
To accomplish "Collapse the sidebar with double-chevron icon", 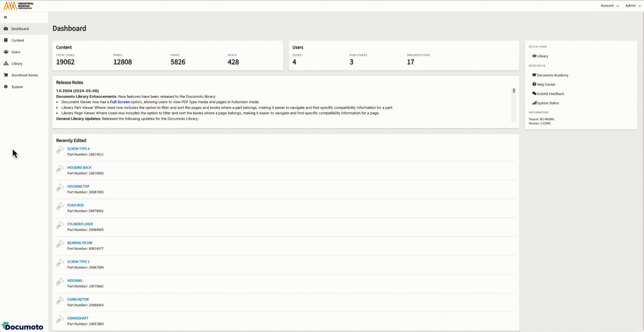I will [5, 17].
